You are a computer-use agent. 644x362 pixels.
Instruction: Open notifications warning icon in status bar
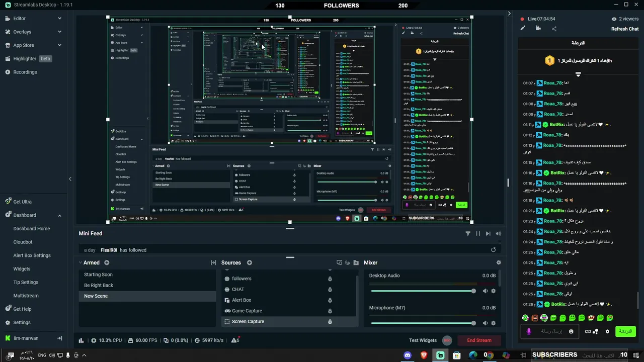click(x=235, y=340)
